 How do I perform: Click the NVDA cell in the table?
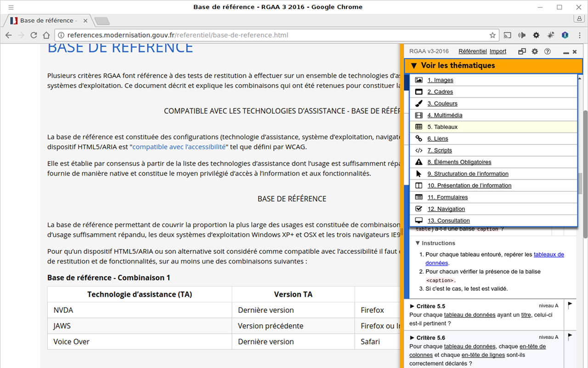pyautogui.click(x=140, y=310)
